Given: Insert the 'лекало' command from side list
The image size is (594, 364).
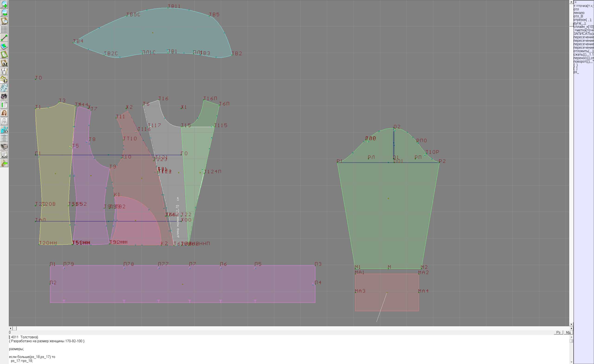Looking at the screenshot, I should pyautogui.click(x=579, y=13).
